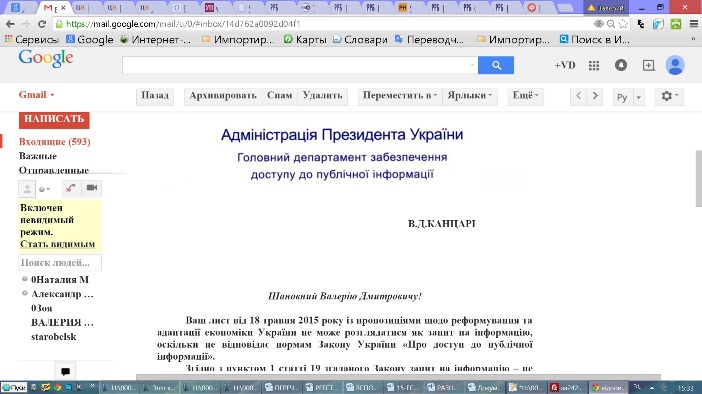Go to the older message with right arrow

click(x=595, y=96)
